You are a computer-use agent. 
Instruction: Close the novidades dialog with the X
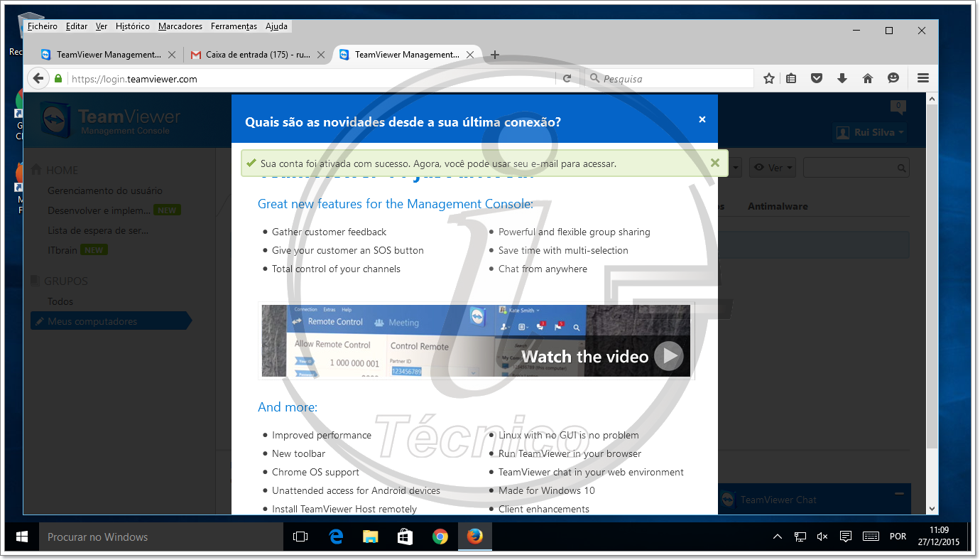tap(702, 119)
